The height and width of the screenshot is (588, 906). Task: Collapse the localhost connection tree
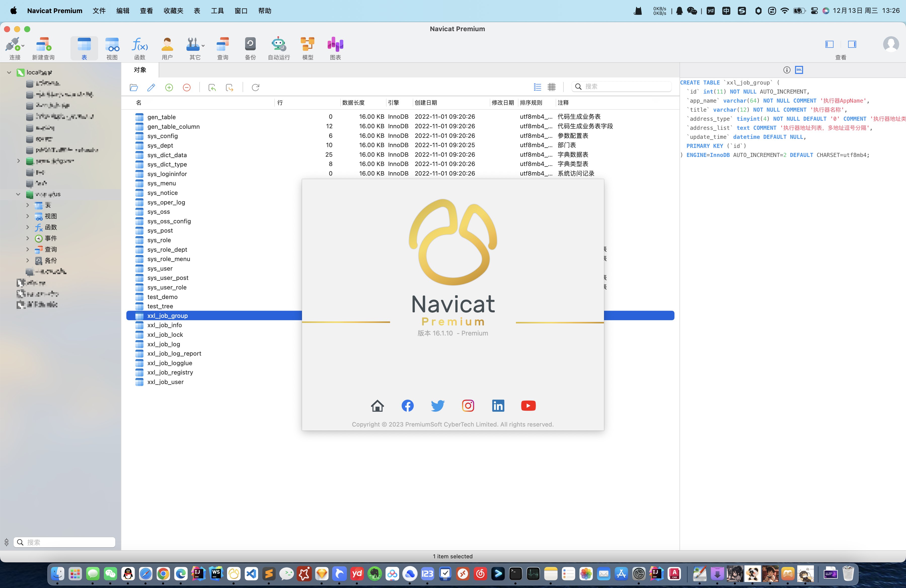[9, 72]
